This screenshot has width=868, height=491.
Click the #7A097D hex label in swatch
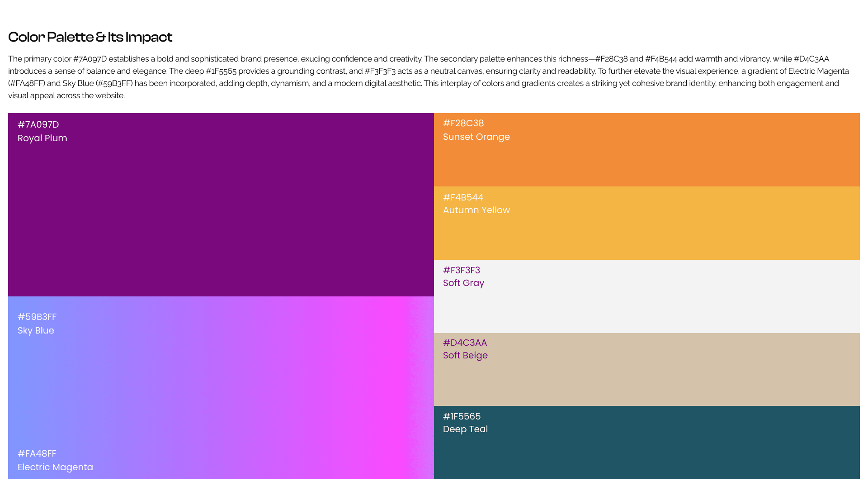point(38,124)
